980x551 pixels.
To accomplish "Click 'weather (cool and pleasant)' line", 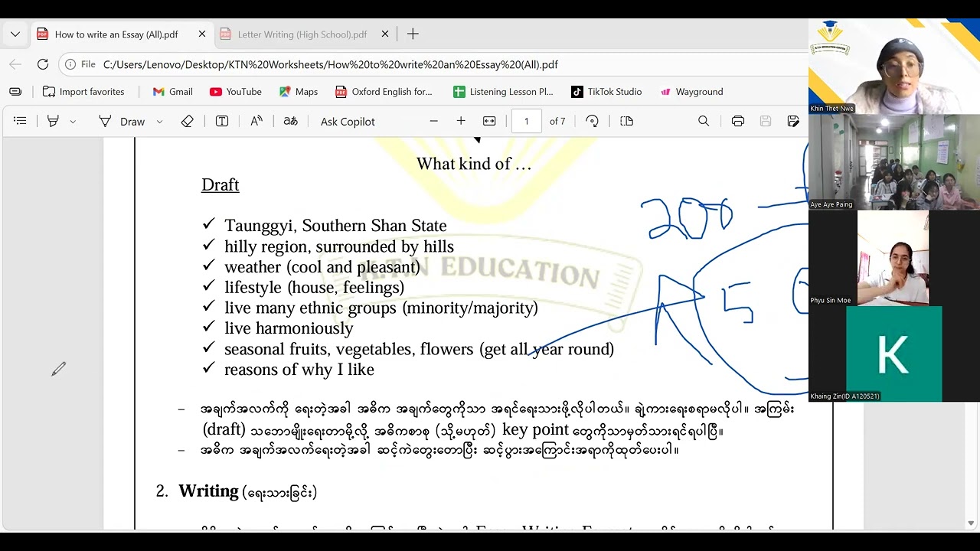I will click(x=322, y=267).
